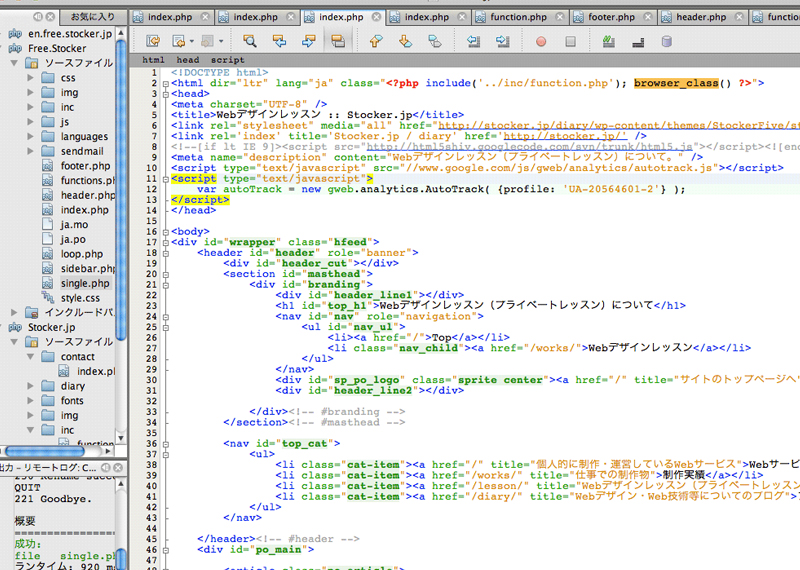The width and height of the screenshot is (800, 570).
Task: Expand the languages folder
Action: point(30,137)
